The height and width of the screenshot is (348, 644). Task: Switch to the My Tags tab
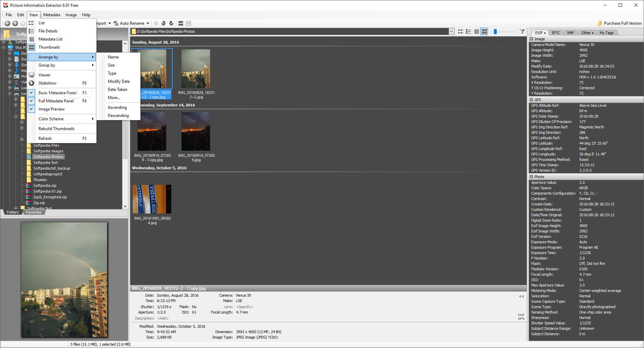point(606,33)
